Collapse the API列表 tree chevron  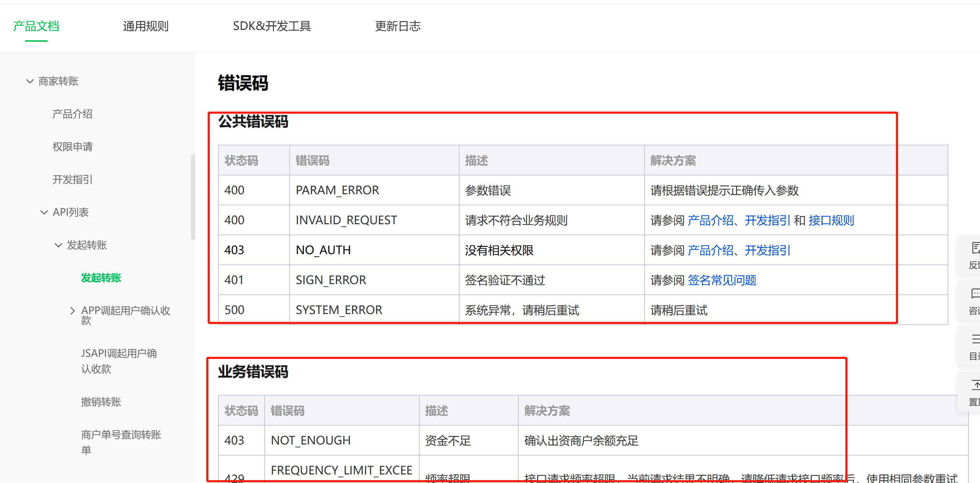pos(44,212)
